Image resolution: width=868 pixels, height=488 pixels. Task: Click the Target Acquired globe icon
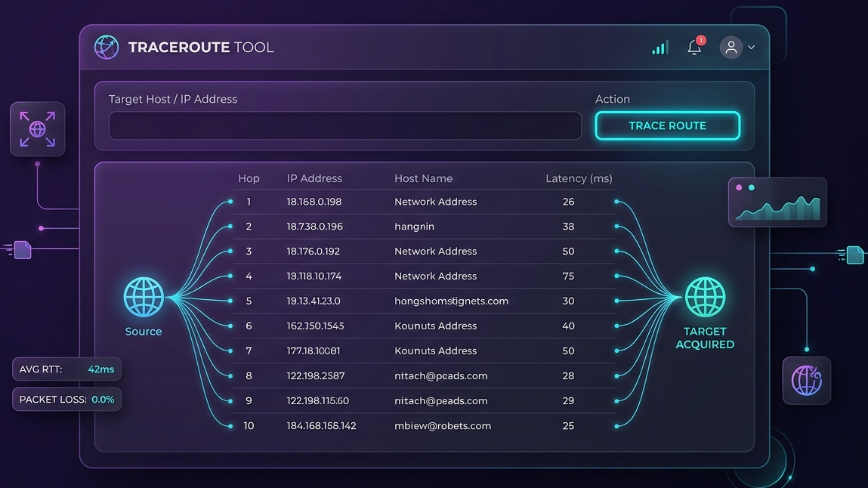point(705,297)
